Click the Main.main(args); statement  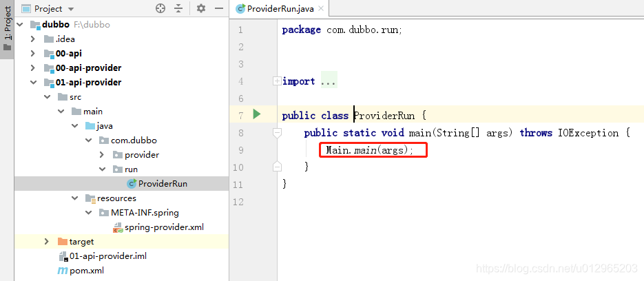(x=369, y=150)
